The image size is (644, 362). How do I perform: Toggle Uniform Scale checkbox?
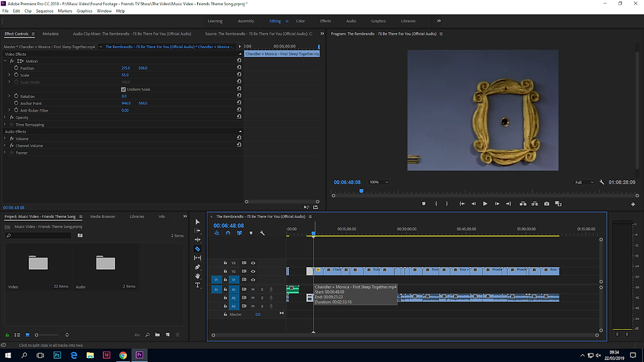pyautogui.click(x=124, y=89)
